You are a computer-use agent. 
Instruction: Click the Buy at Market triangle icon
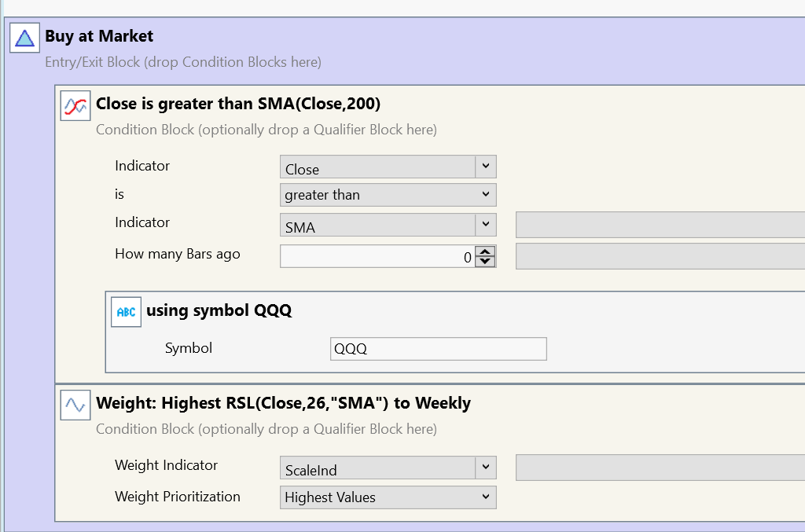[x=24, y=38]
